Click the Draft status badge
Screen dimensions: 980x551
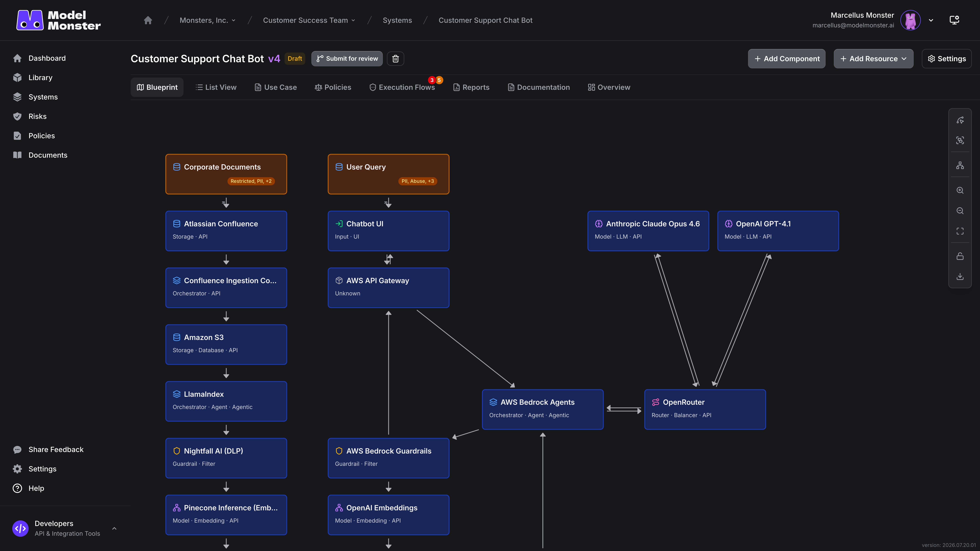(295, 59)
